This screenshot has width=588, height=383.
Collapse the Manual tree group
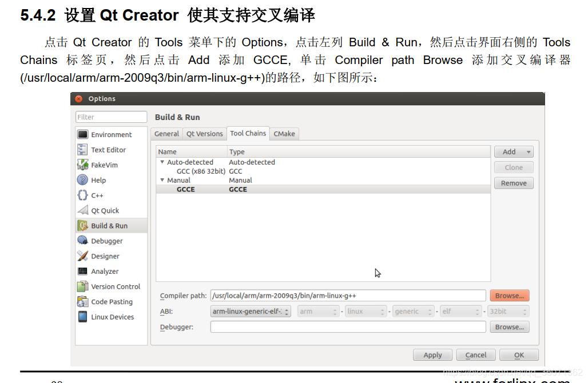162,180
